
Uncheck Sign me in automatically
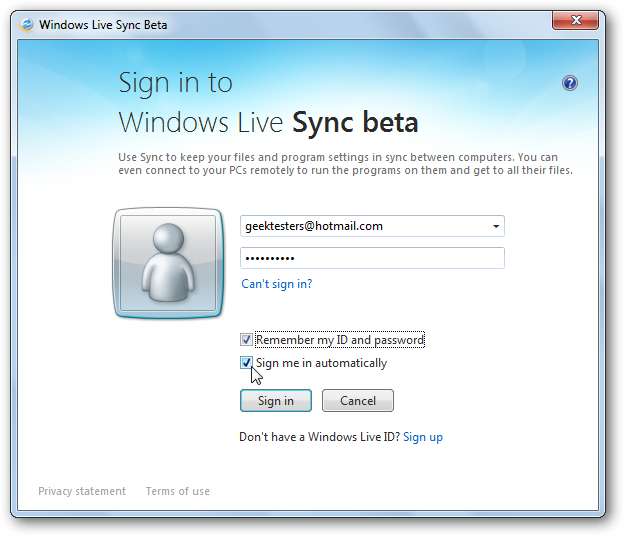click(246, 363)
